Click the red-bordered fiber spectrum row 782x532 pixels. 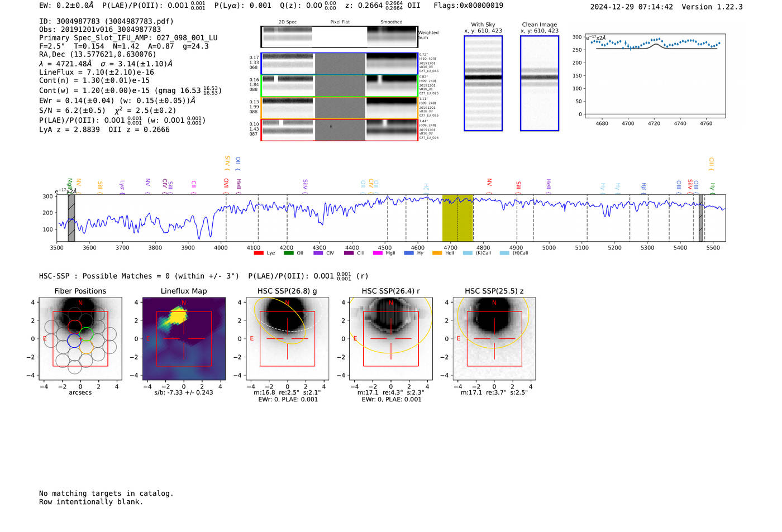[340, 130]
